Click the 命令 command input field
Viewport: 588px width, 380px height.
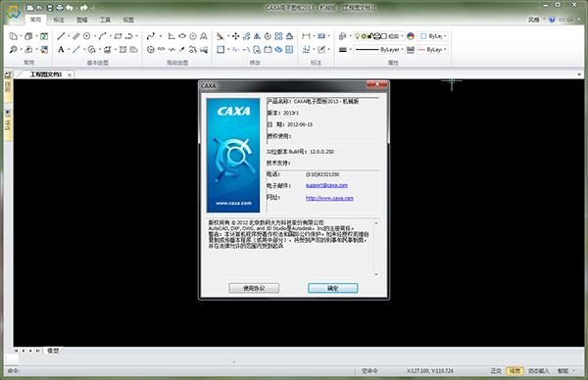pos(180,370)
